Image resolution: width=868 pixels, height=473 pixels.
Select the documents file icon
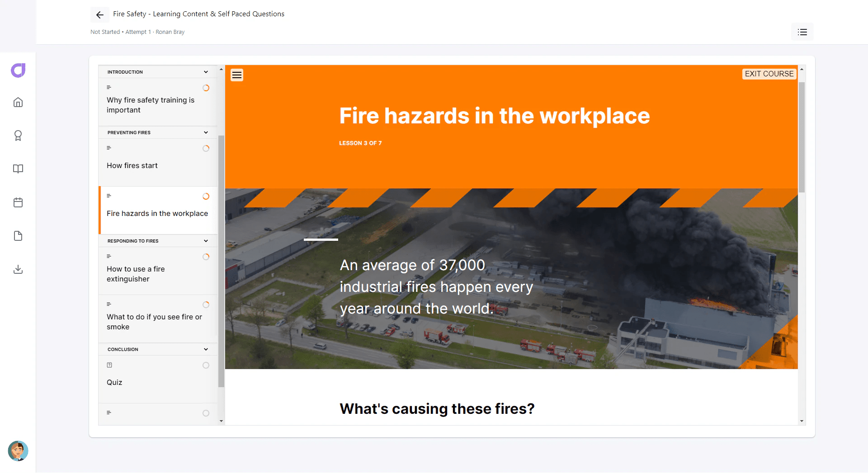(x=18, y=236)
